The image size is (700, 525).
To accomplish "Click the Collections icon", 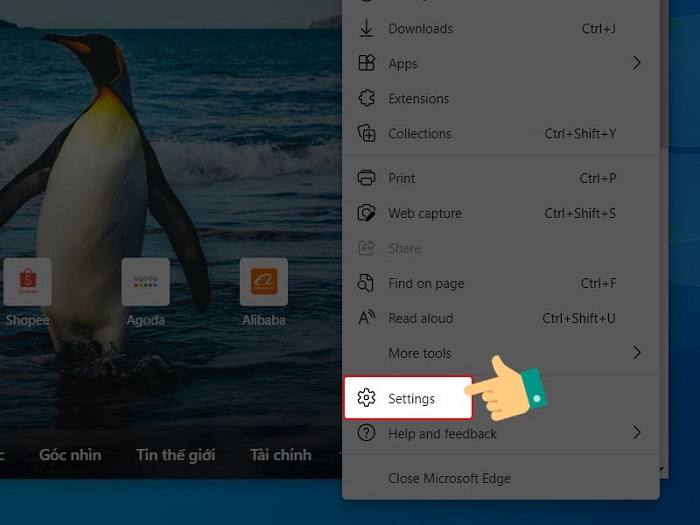I will [367, 134].
